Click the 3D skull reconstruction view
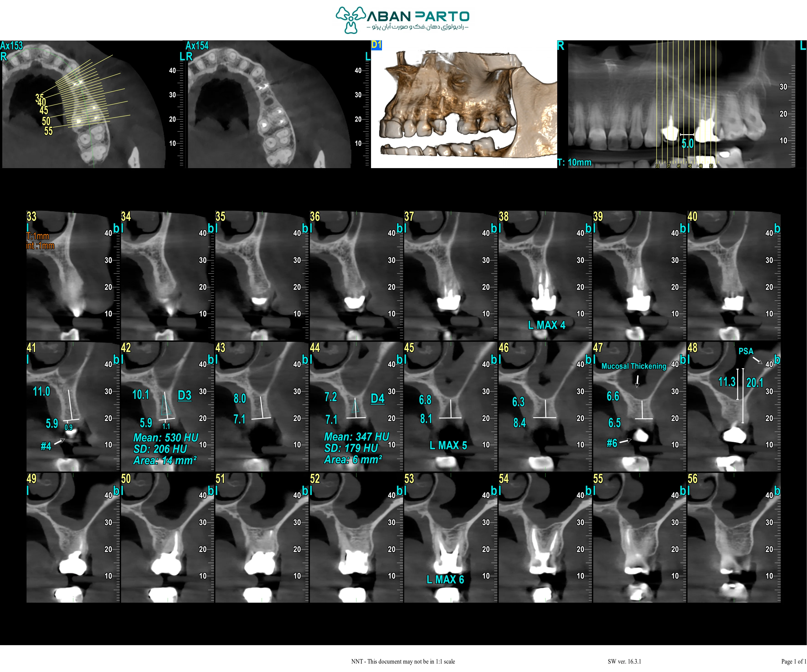The height and width of the screenshot is (672, 807). (x=464, y=104)
